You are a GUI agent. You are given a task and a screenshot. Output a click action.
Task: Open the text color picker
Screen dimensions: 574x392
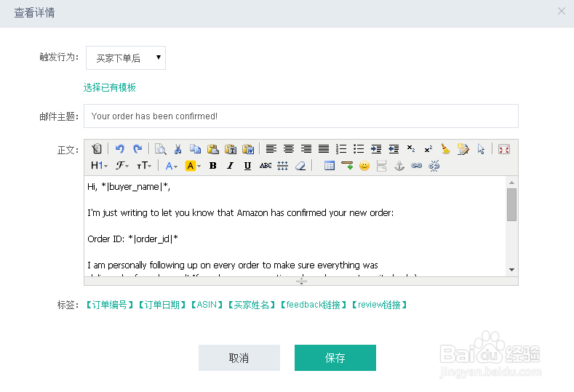(171, 166)
